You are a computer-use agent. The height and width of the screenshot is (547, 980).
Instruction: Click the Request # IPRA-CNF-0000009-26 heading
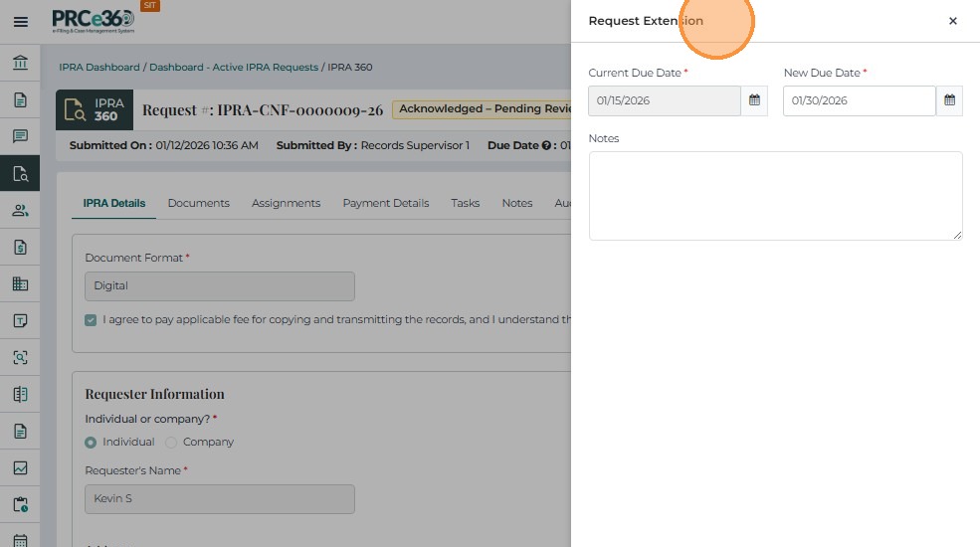pyautogui.click(x=263, y=110)
